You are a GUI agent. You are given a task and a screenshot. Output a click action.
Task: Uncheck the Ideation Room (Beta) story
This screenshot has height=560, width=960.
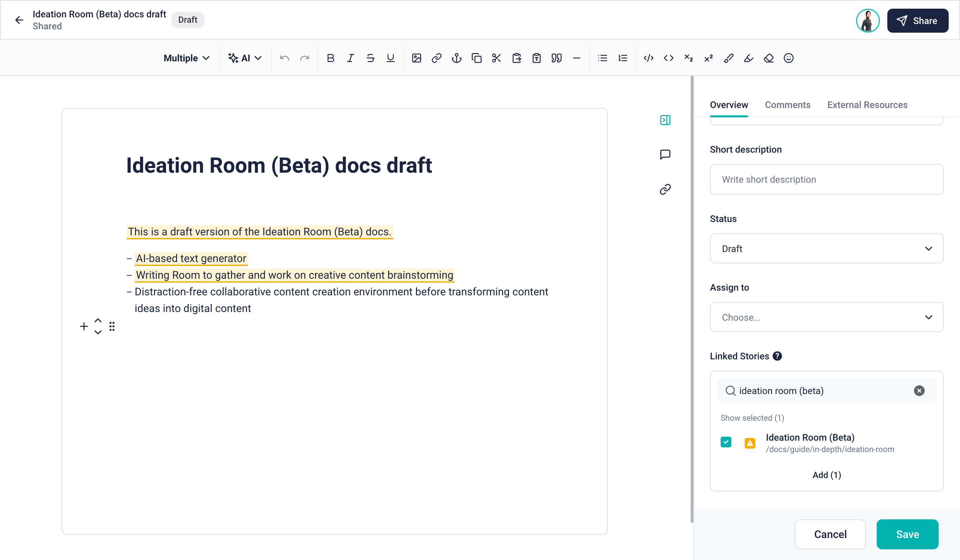[726, 442]
